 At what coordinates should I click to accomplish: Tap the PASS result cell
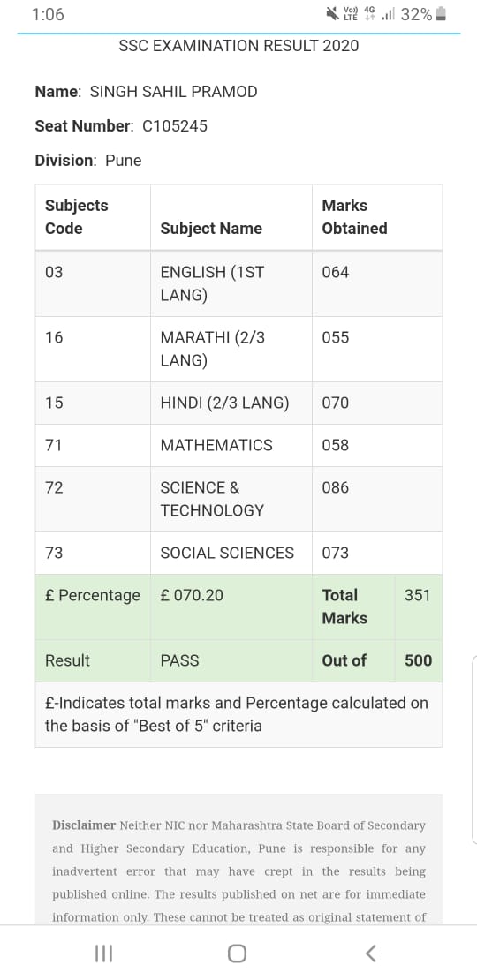tap(180, 660)
